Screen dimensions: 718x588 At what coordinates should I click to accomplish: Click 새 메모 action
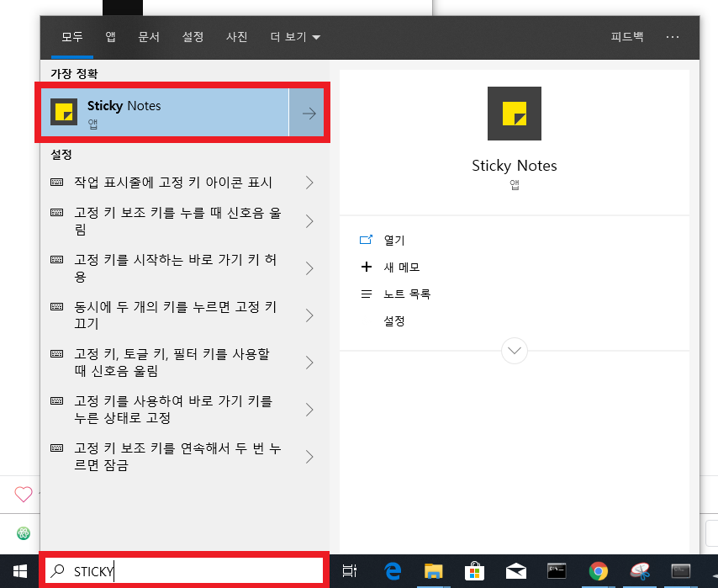pyautogui.click(x=402, y=267)
